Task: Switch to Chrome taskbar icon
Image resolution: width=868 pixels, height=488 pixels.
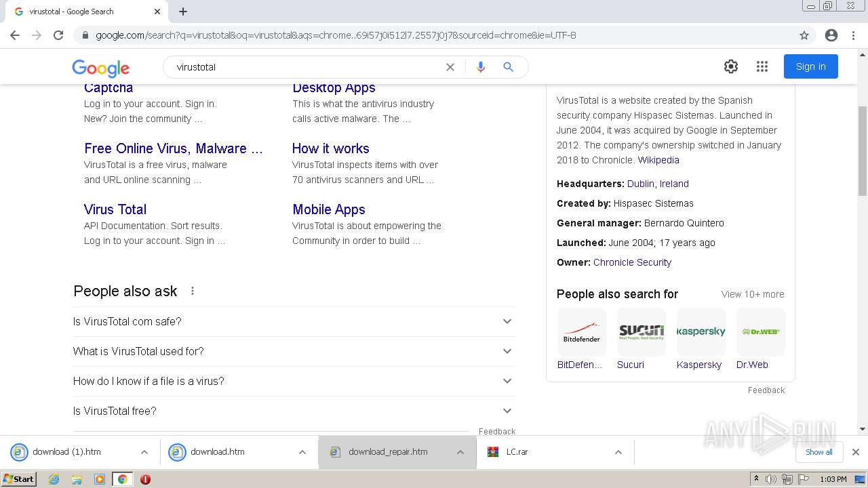Action: click(122, 479)
